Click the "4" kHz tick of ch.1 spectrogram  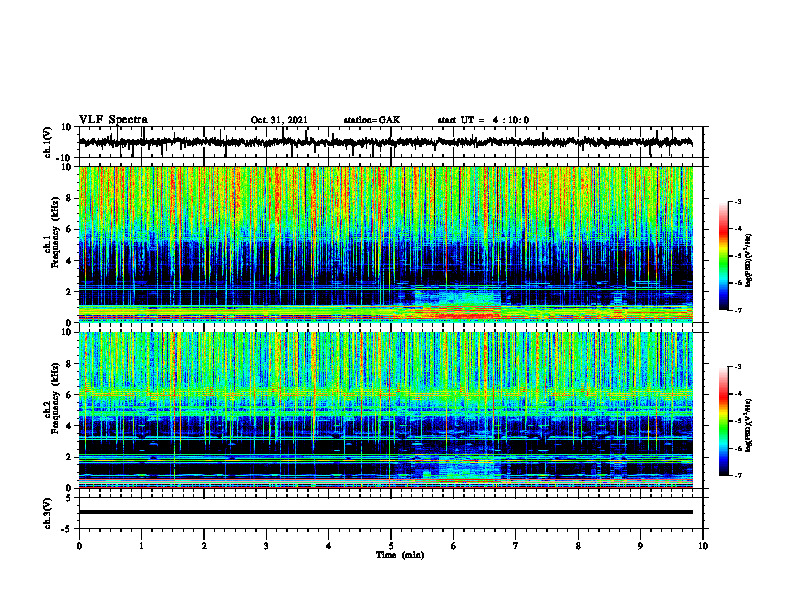click(70, 261)
